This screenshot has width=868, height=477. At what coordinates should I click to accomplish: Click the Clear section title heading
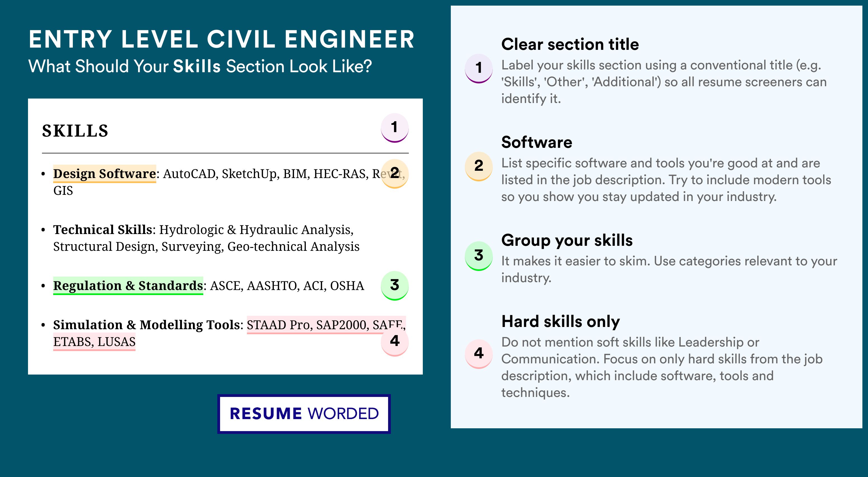(x=570, y=44)
